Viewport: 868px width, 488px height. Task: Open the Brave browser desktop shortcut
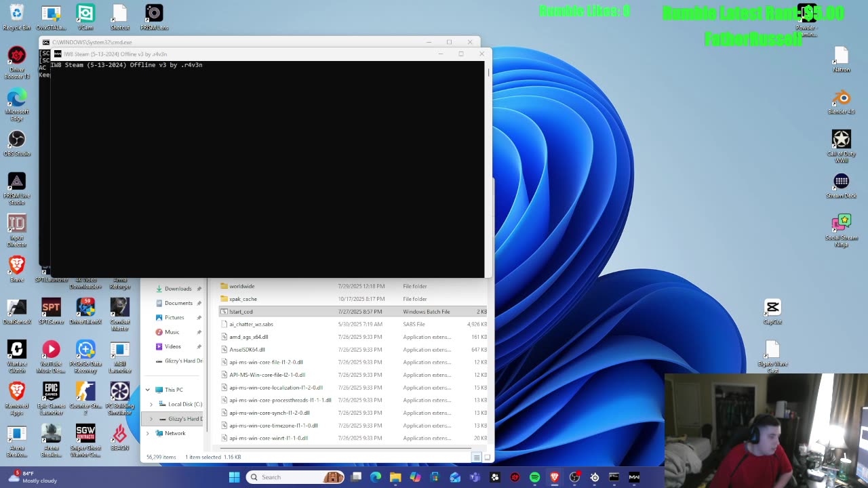click(x=17, y=266)
